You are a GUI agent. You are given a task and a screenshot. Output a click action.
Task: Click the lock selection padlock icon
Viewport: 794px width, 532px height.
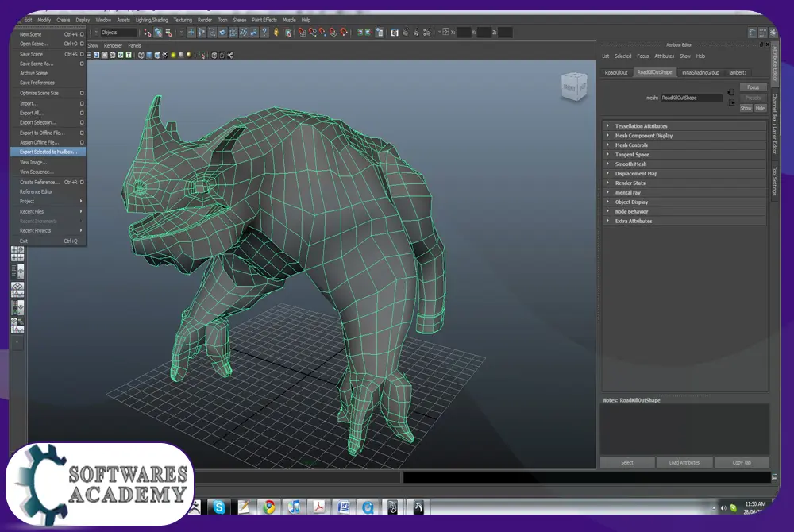(276, 32)
